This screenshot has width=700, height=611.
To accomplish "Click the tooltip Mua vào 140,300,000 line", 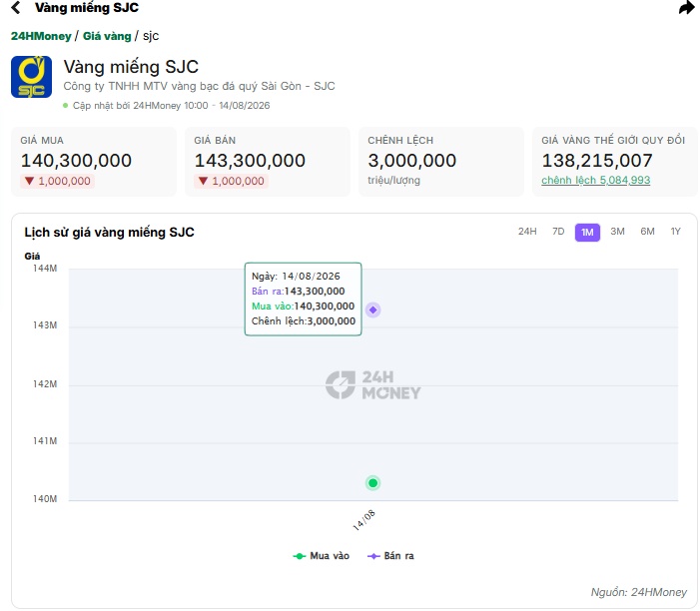I will point(304,306).
